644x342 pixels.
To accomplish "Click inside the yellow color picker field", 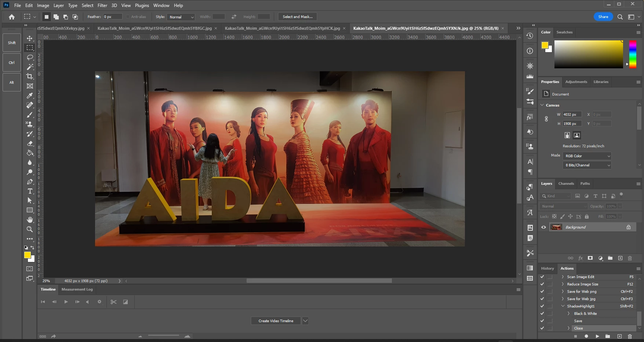I will (x=589, y=54).
